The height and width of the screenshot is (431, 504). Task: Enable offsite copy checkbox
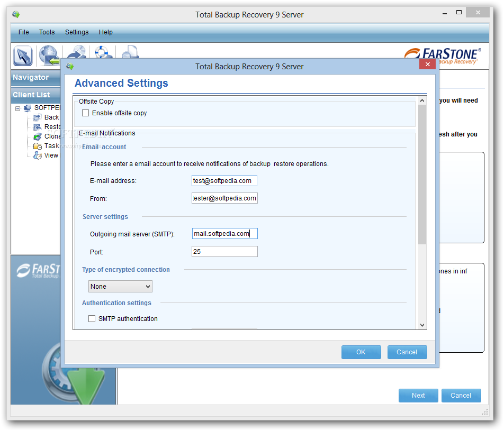[x=86, y=113]
